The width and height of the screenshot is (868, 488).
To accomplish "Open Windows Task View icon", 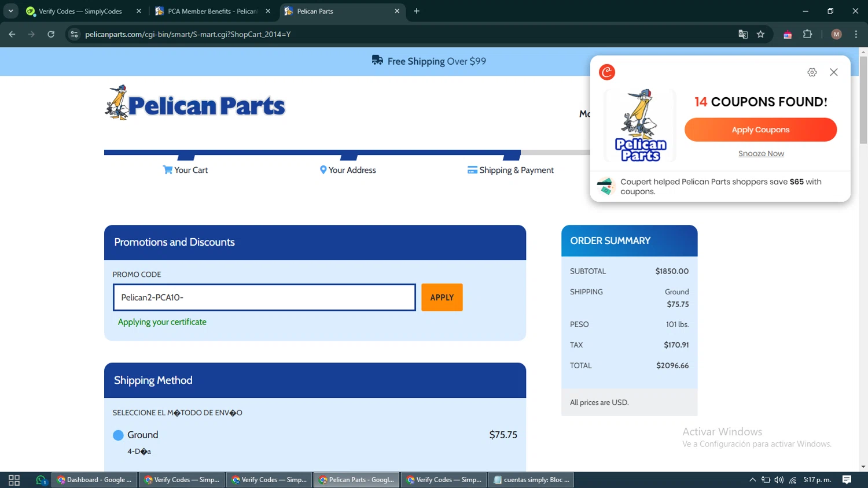I will point(14,480).
